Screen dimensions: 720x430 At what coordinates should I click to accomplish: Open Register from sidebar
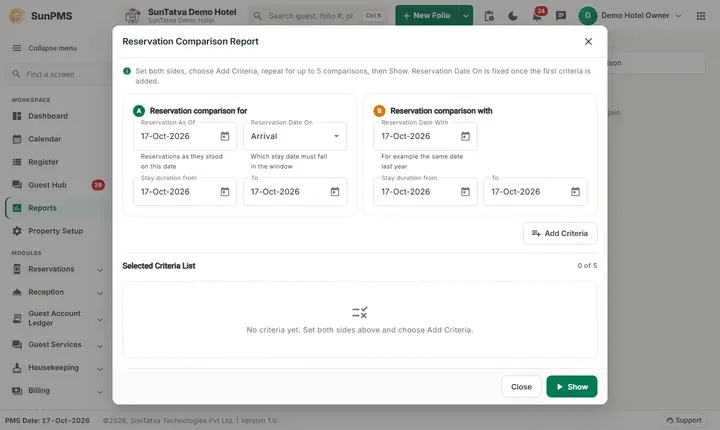click(43, 162)
